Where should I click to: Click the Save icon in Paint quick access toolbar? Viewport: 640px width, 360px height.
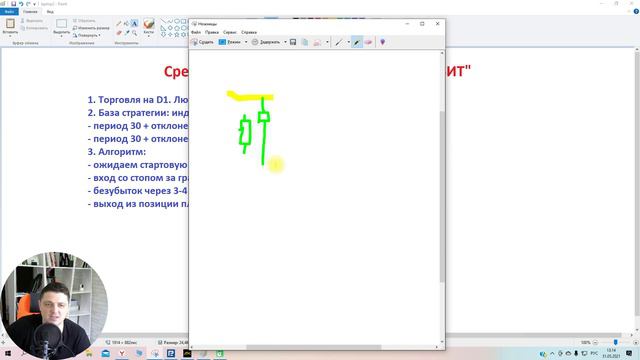point(13,4)
